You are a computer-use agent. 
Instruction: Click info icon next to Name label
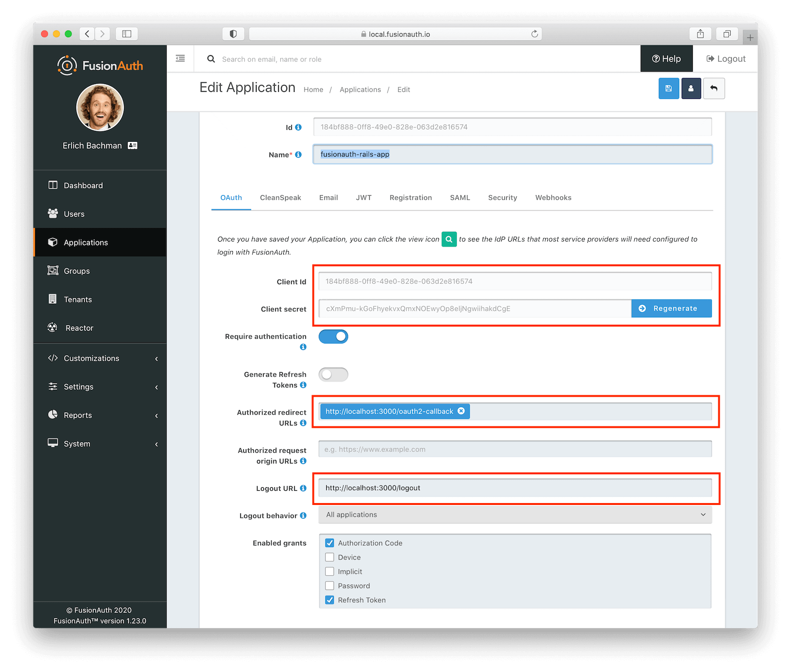coord(298,155)
